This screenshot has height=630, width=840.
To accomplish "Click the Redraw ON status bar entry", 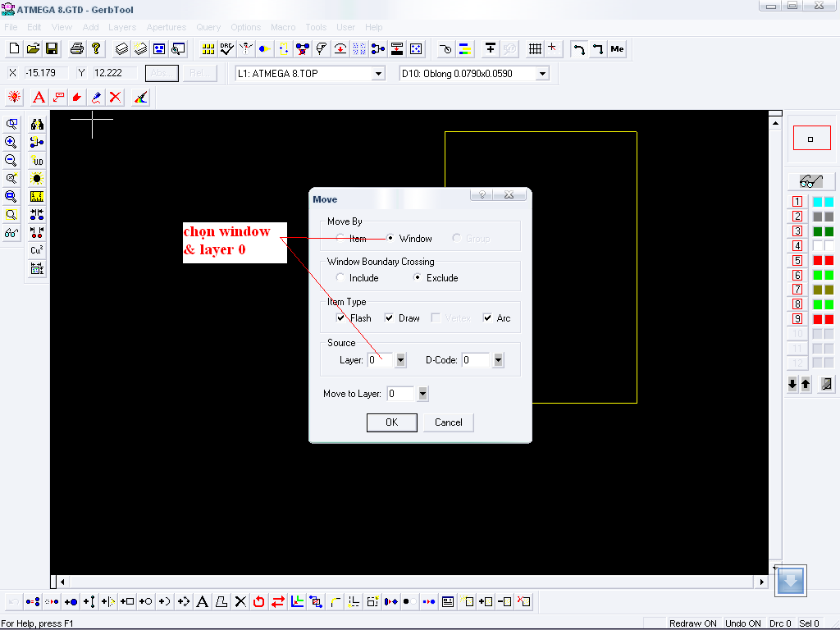I will [x=692, y=623].
